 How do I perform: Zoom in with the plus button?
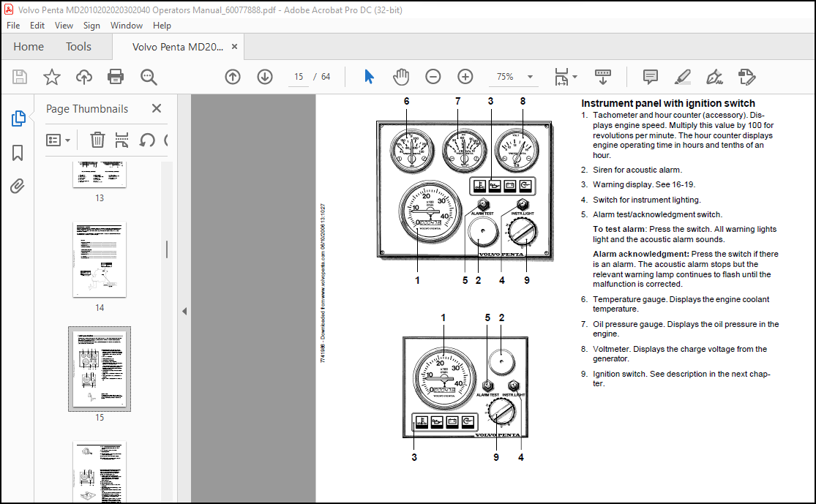pos(465,77)
